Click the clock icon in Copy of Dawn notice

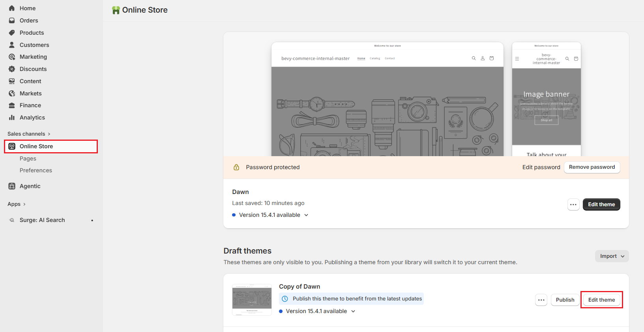click(x=285, y=299)
